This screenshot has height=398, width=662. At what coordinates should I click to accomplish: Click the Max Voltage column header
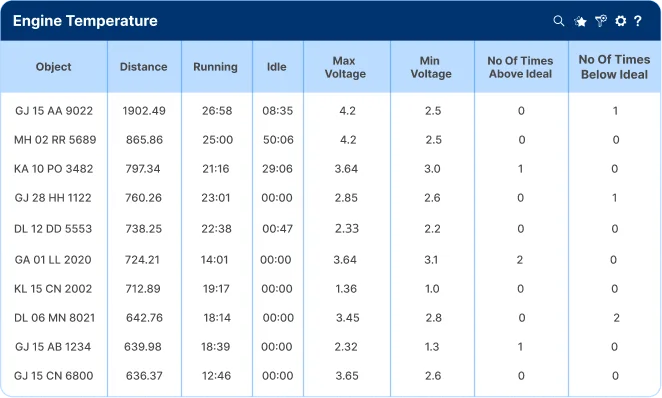coord(345,67)
